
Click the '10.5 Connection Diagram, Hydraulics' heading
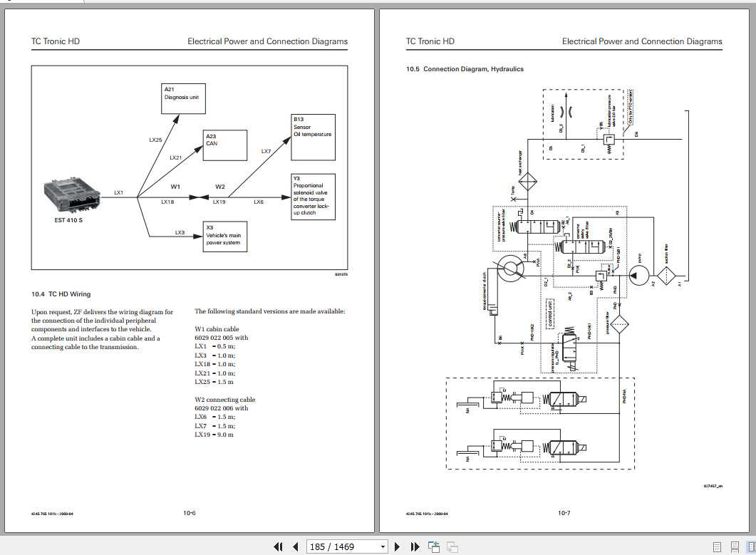[x=465, y=69]
